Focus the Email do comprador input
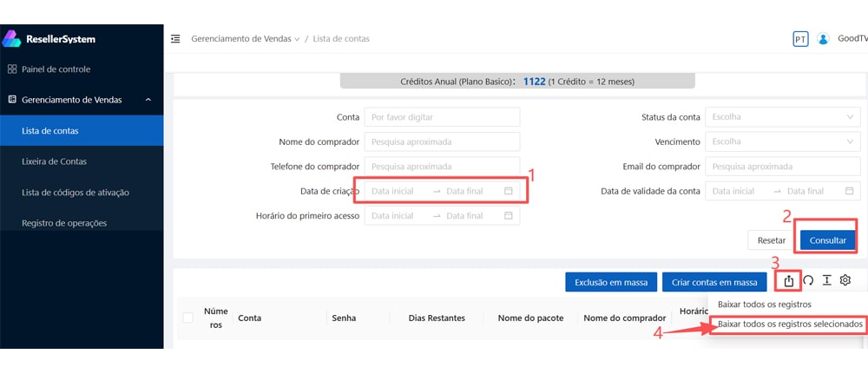This screenshot has height=374, width=868. (783, 167)
